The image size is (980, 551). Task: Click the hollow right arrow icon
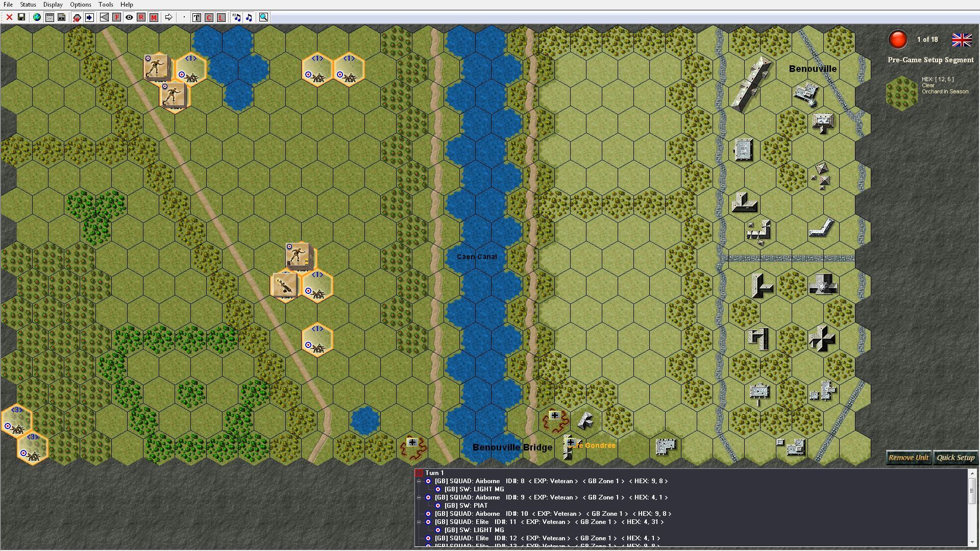168,17
